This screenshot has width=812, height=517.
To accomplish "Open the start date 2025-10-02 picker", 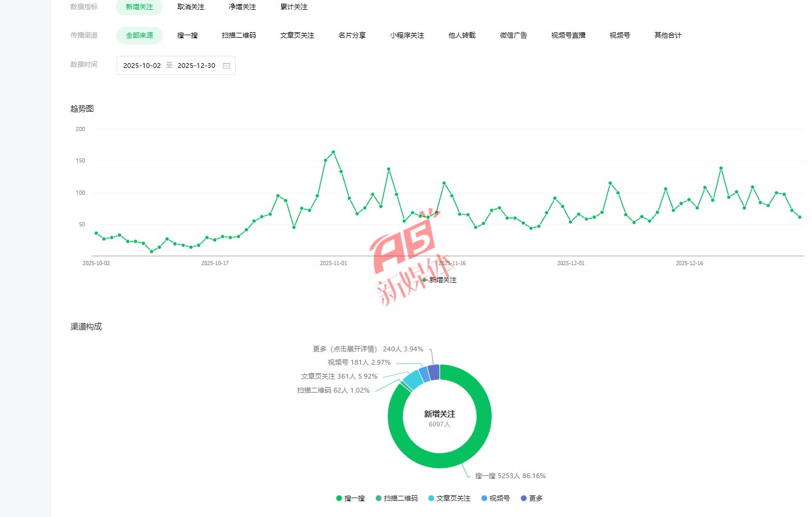I will (142, 66).
